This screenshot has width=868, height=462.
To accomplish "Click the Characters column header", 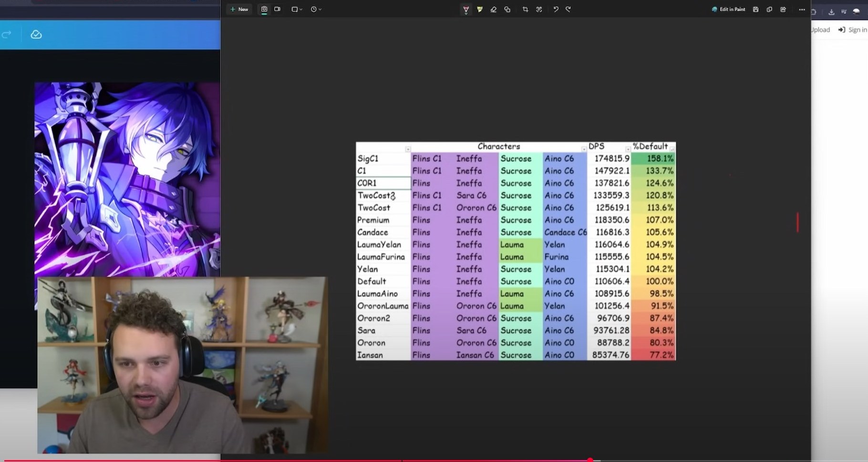I will coord(498,147).
